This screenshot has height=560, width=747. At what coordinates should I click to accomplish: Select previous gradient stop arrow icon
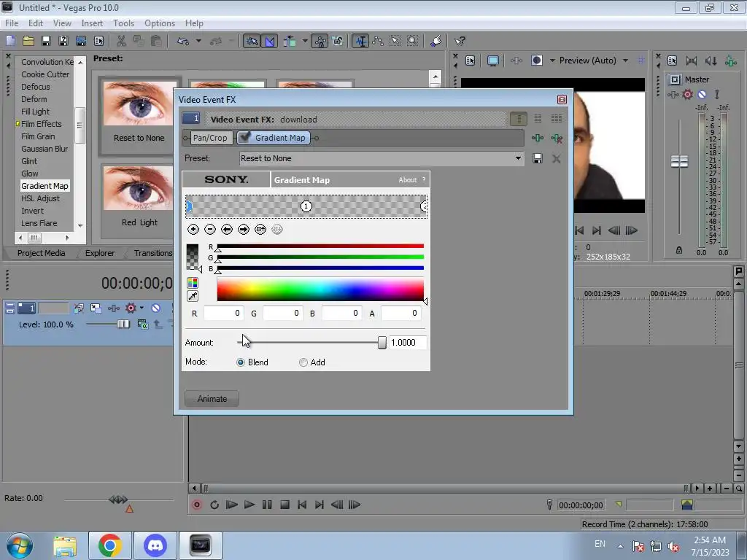[227, 230]
